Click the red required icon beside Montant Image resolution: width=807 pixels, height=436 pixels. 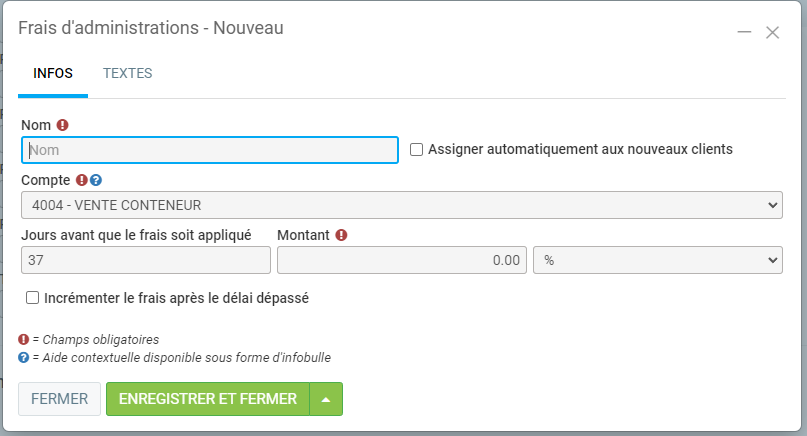341,235
